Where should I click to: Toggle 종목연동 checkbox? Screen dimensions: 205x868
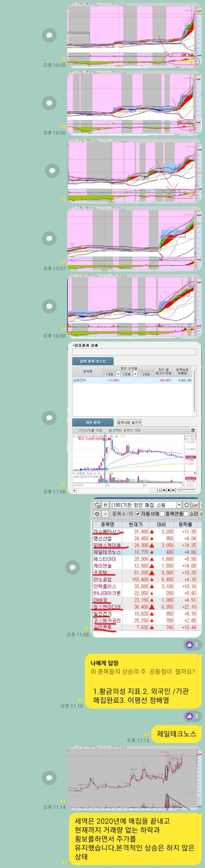pos(162,514)
